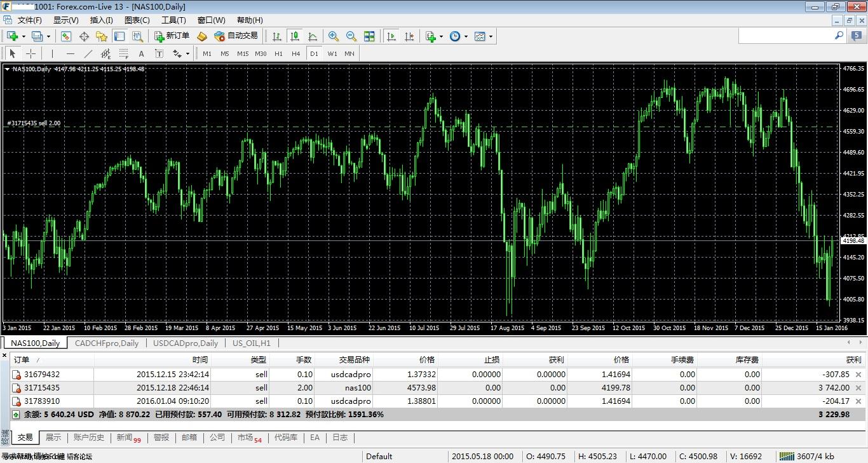Switch chart to bar chart icon

277,36
